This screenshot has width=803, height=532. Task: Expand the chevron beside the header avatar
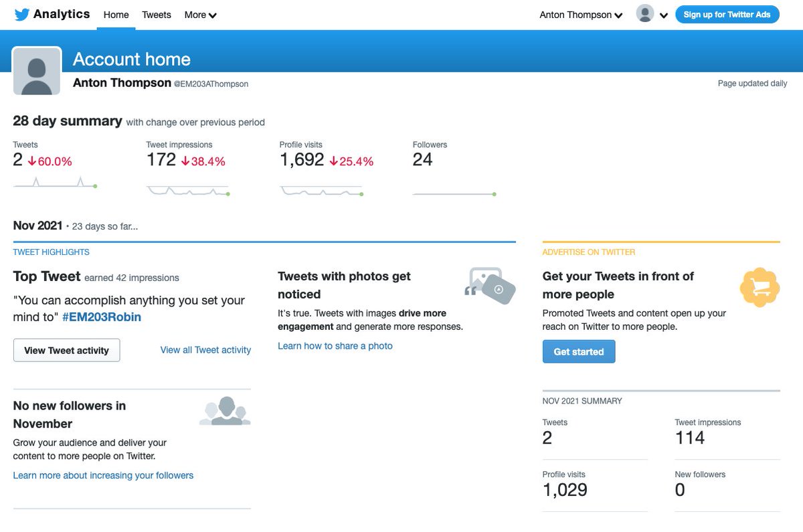664,15
